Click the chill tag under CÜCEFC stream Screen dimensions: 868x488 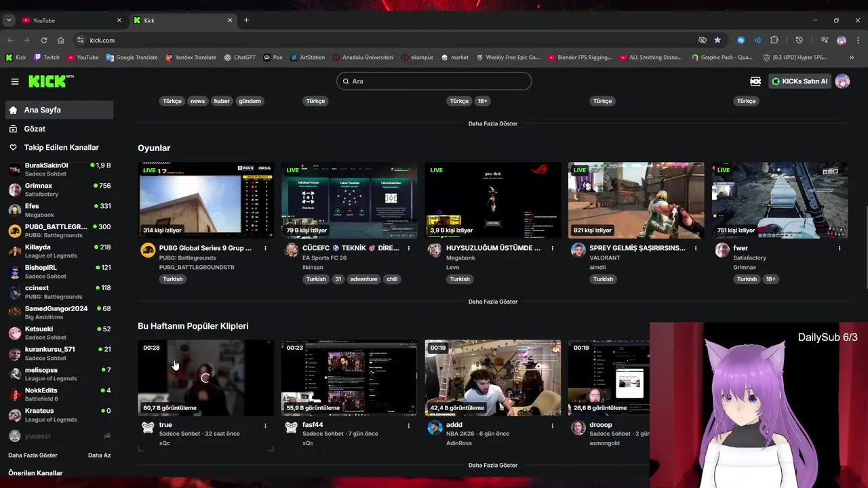point(392,279)
